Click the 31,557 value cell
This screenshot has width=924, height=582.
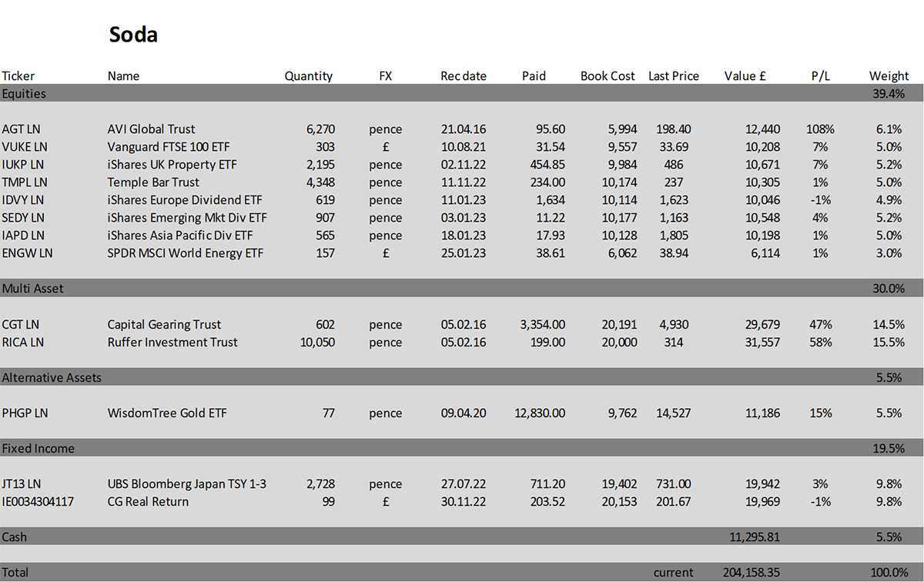point(762,342)
